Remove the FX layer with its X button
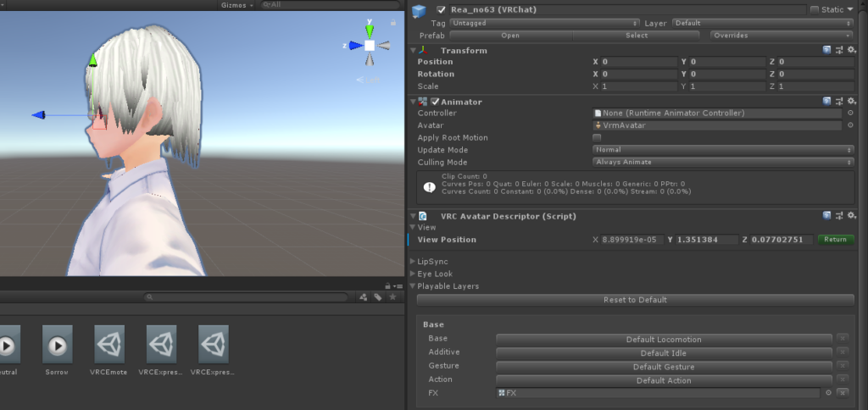This screenshot has height=410, width=868. (842, 393)
